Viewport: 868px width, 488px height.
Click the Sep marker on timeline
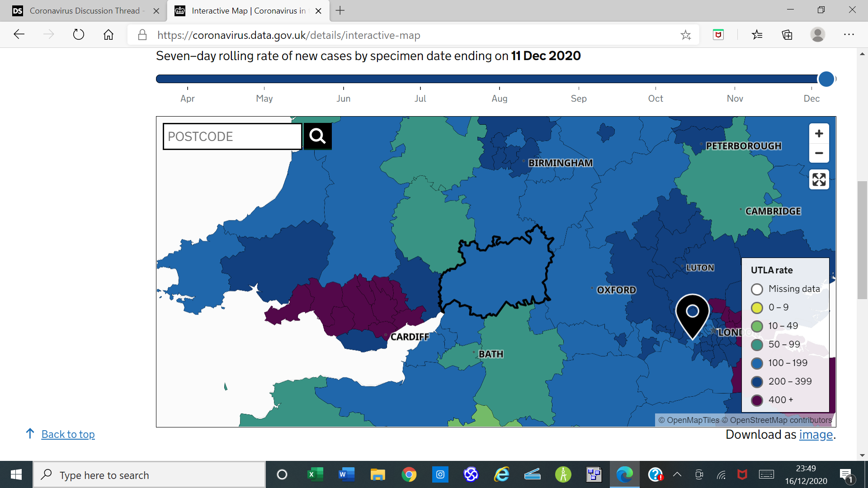pyautogui.click(x=579, y=98)
